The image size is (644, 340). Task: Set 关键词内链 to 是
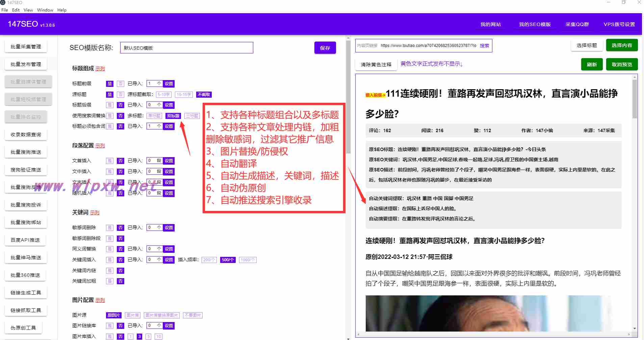[110, 270]
